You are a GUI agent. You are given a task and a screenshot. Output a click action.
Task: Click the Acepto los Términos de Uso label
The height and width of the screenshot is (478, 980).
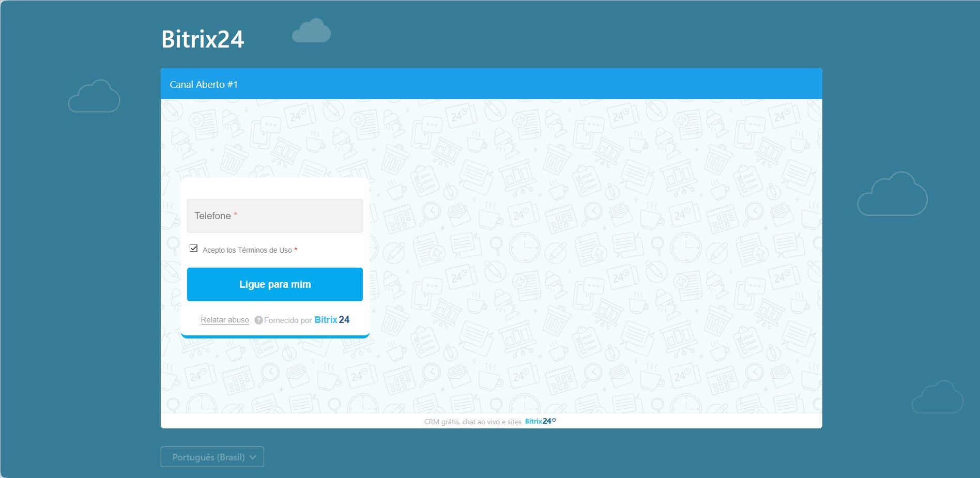pos(247,250)
